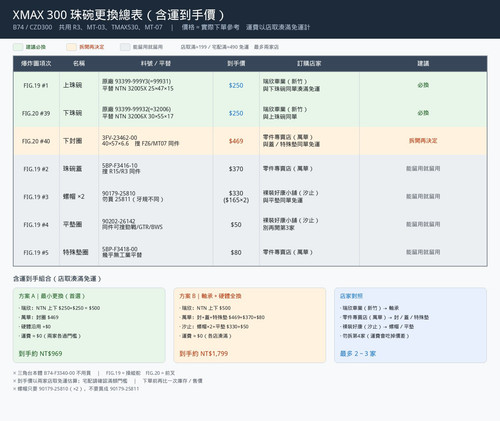Click '拆開再決定' in the 下封圈 row
The height and width of the screenshot is (421, 500).
[423, 141]
